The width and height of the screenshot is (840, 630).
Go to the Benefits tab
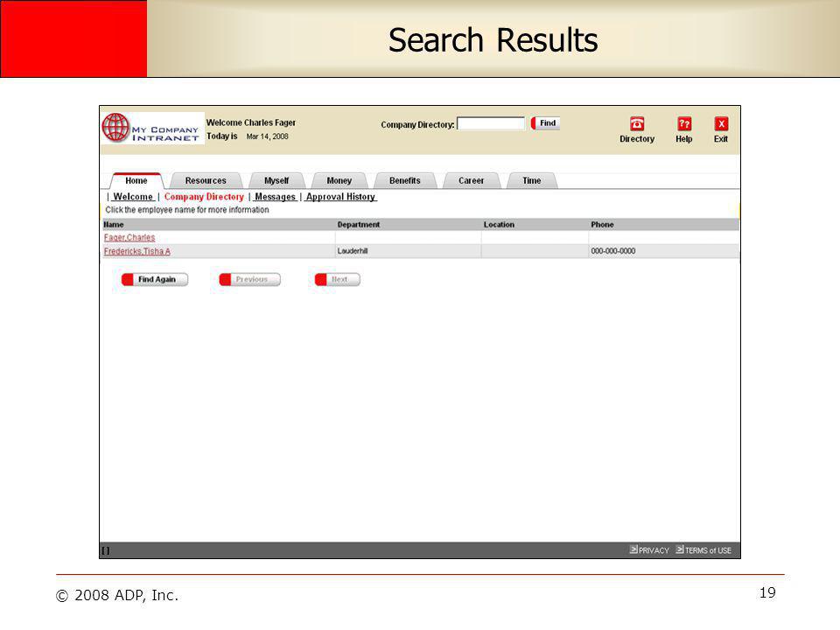pyautogui.click(x=405, y=180)
